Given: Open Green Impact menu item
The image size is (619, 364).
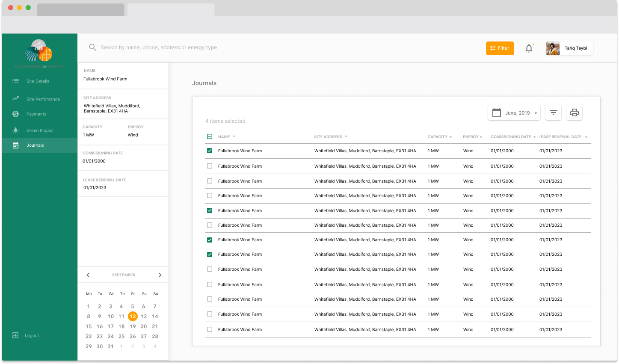Looking at the screenshot, I should (x=39, y=130).
